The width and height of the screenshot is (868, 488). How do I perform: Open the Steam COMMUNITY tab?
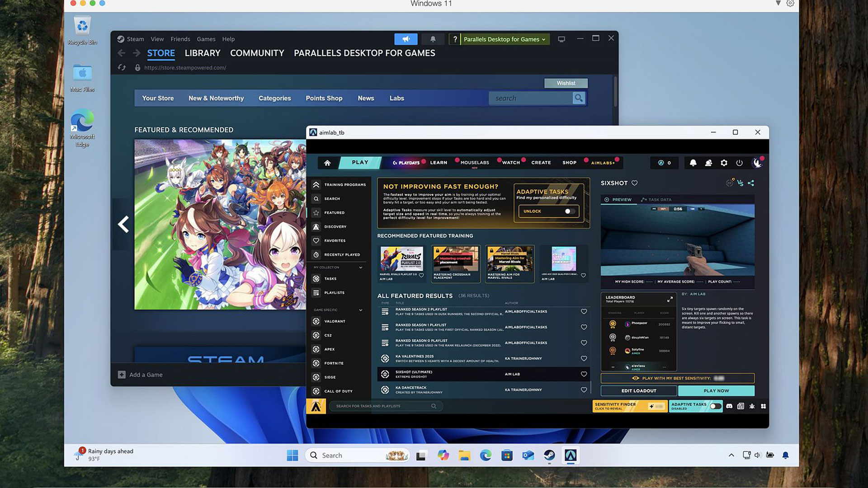pyautogui.click(x=257, y=53)
